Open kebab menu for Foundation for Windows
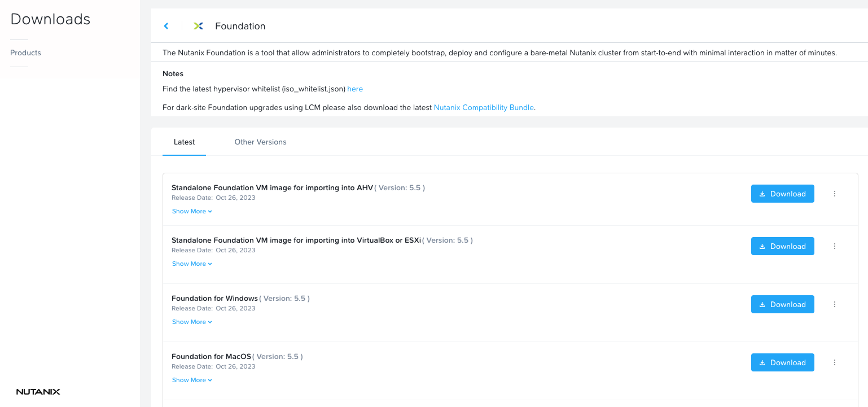 835,304
